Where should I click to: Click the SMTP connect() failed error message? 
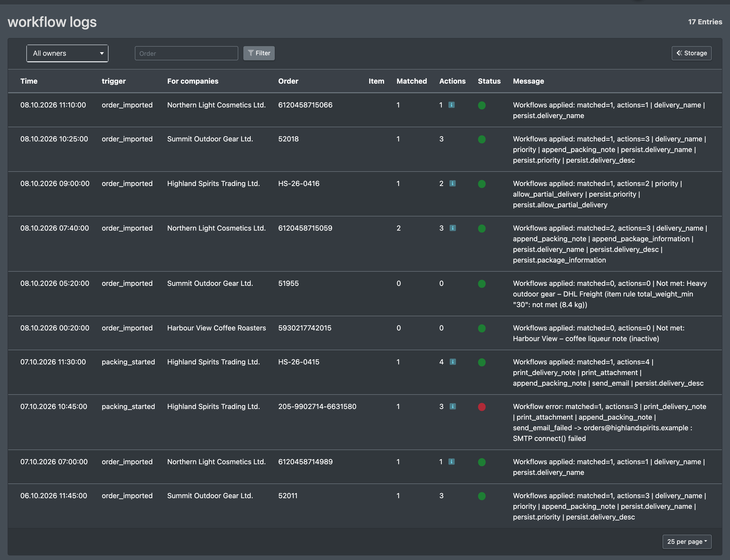(609, 422)
